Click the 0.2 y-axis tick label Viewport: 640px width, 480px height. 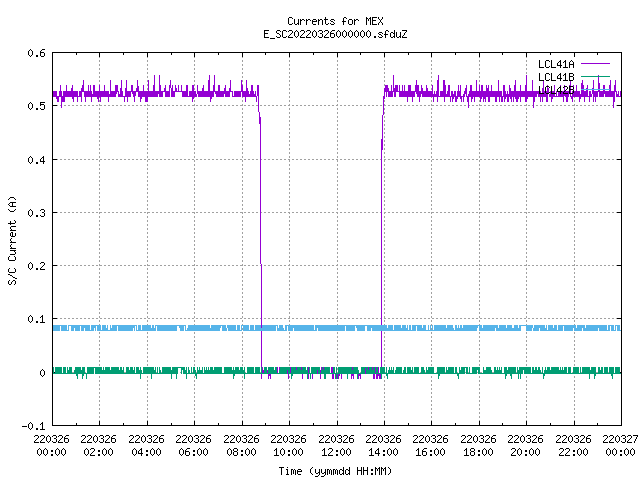click(x=36, y=266)
